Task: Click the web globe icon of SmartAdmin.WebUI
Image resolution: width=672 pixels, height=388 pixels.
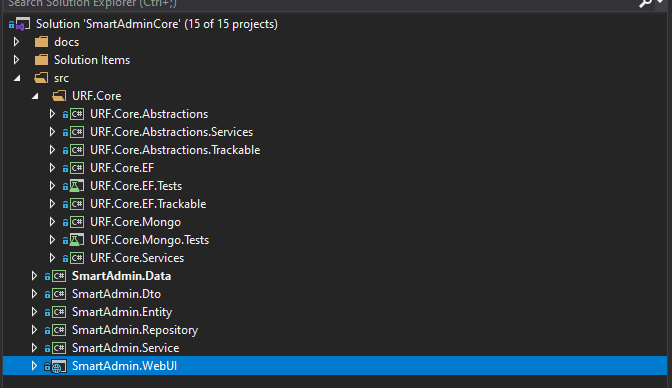Action: tap(59, 366)
